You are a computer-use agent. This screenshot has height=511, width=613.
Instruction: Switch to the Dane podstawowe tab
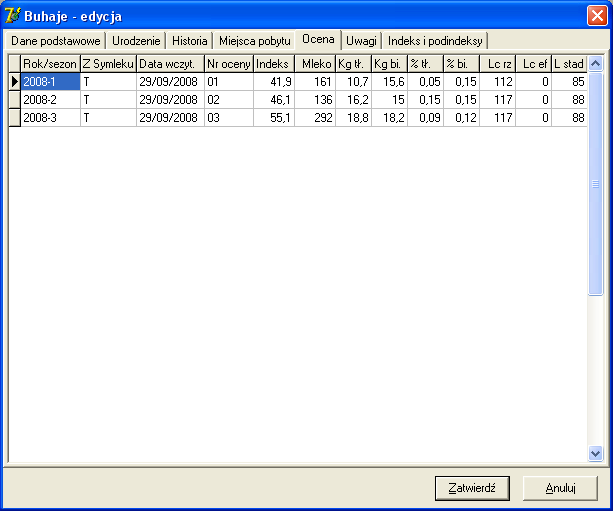pos(56,41)
